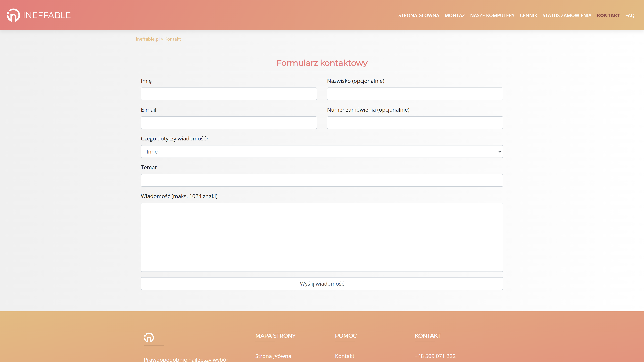Click the Nazwisko (opcjonalnie) field
The width and height of the screenshot is (644, 362).
pyautogui.click(x=415, y=94)
